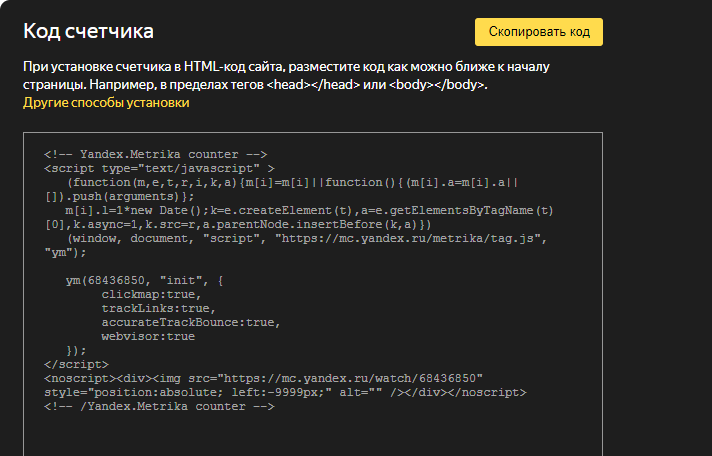Click the noscript img src watch URL line
This screenshot has height=456, width=712.
pyautogui.click(x=263, y=379)
